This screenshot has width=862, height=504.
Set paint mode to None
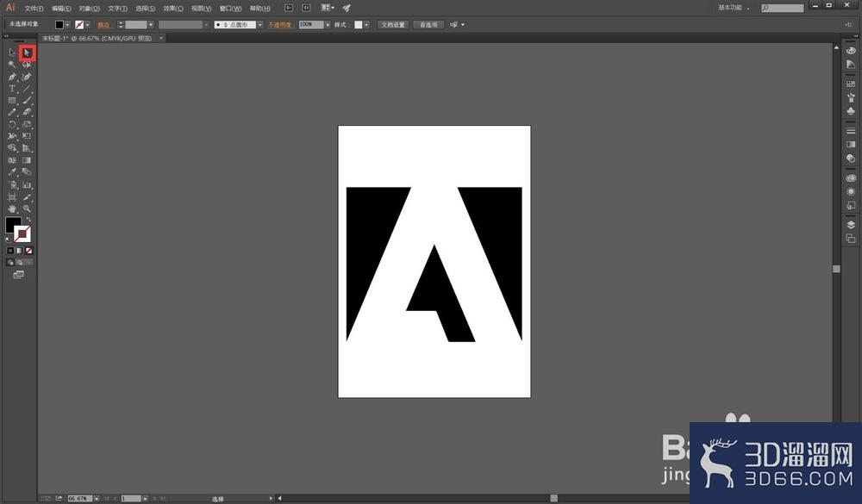tap(28, 251)
